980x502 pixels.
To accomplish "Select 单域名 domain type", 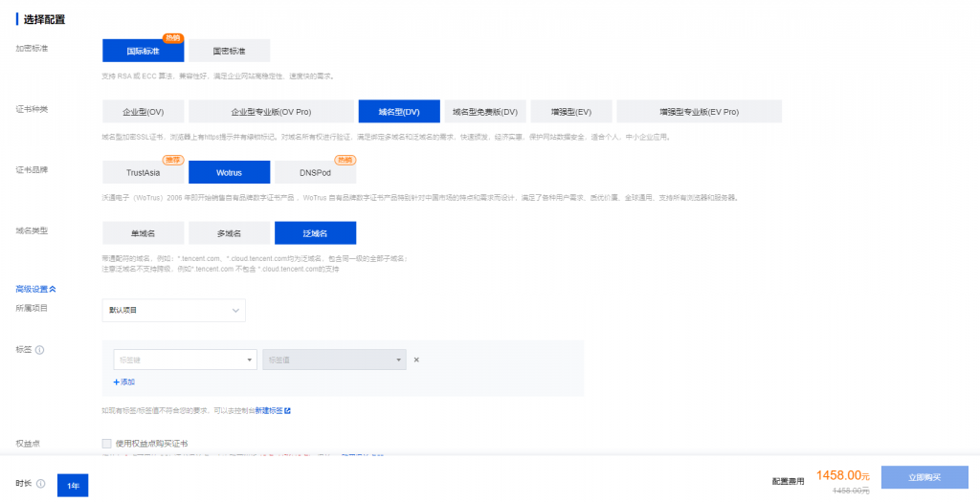I will (144, 233).
